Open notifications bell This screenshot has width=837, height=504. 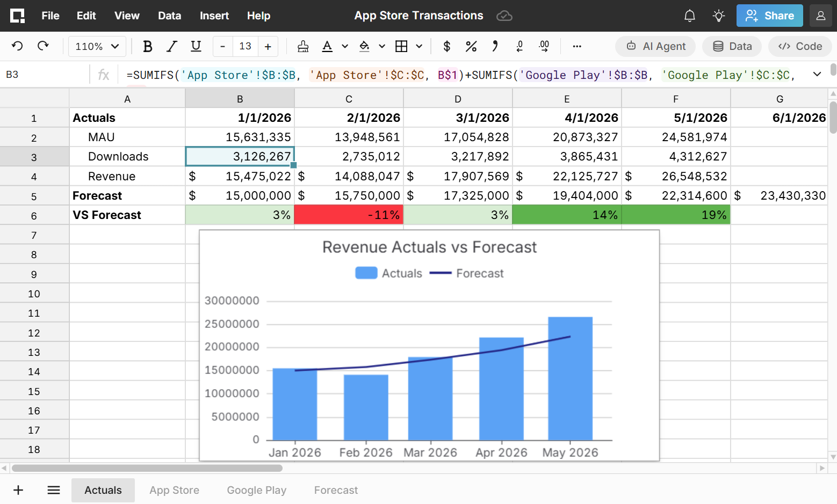pyautogui.click(x=690, y=16)
